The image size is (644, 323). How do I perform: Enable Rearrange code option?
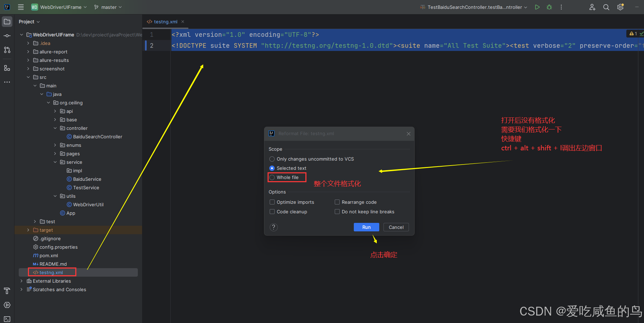[x=356, y=202]
